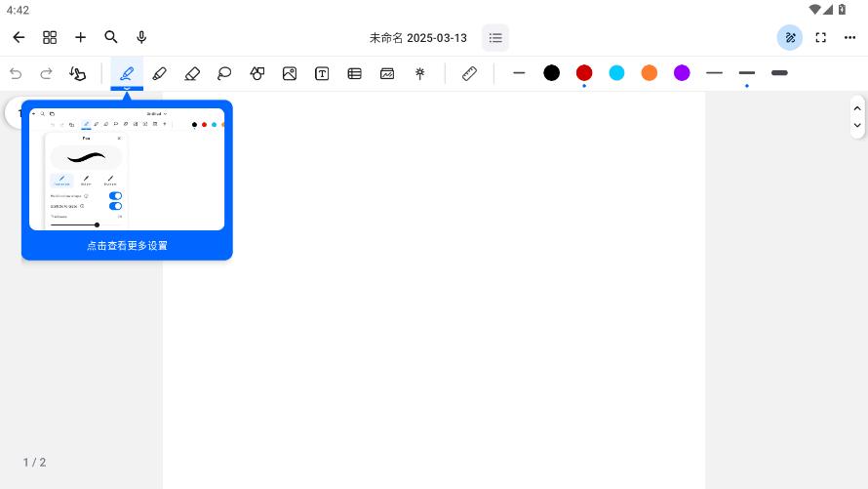Screen dimensions: 868x489
Task: Expand the page outline list
Action: click(x=495, y=38)
